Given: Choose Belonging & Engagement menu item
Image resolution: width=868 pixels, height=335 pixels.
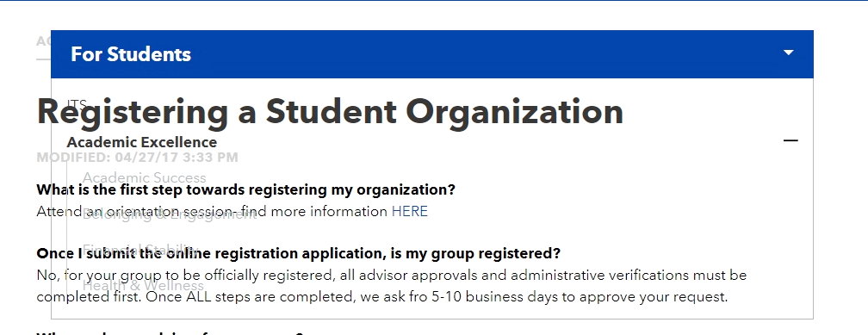Looking at the screenshot, I should click(x=170, y=214).
